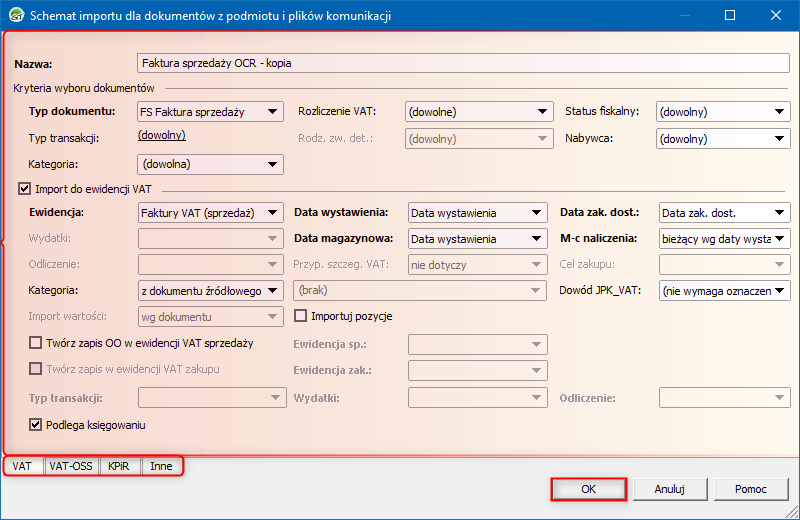Select the Inne tab
This screenshot has height=520, width=800.
click(x=161, y=466)
